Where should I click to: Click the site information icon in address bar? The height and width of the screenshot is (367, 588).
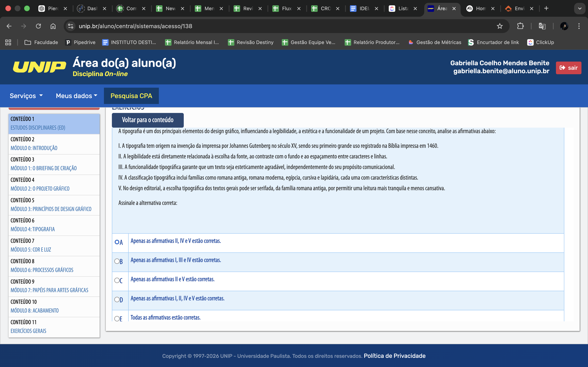click(x=71, y=26)
